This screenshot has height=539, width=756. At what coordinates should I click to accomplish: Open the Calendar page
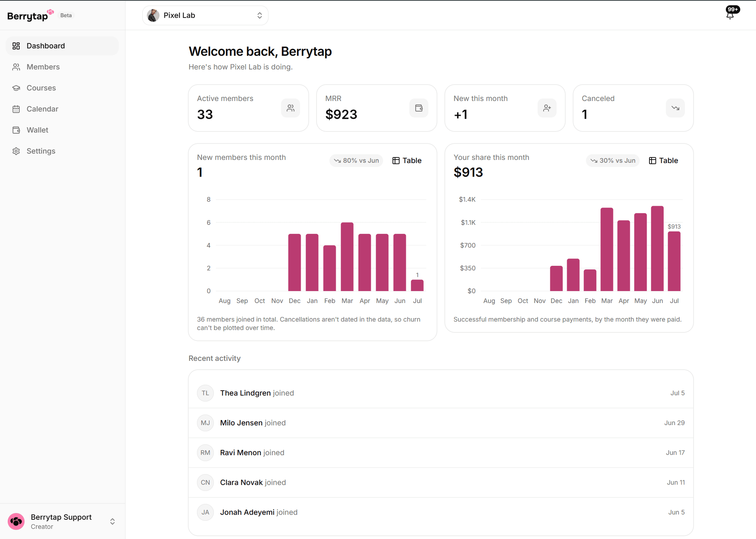(x=62, y=109)
